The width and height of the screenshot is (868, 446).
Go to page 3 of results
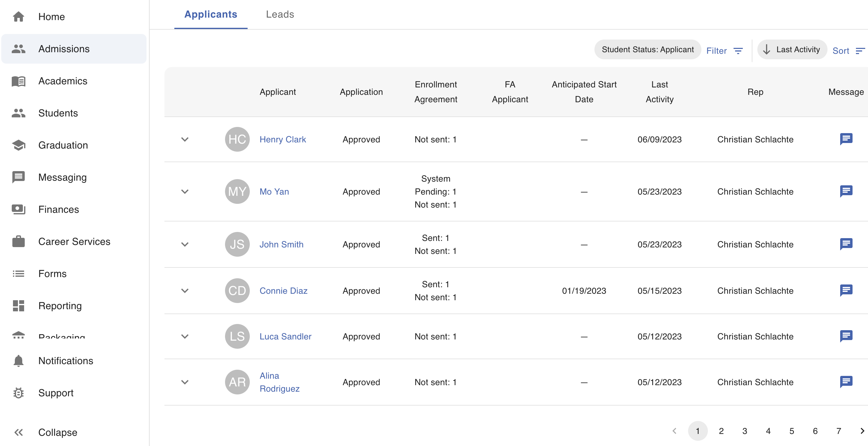tap(744, 431)
